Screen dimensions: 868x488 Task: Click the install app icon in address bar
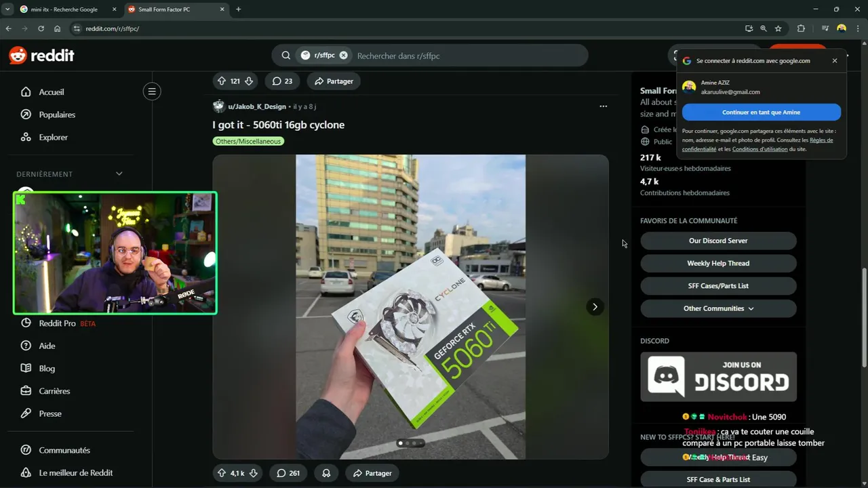point(749,28)
